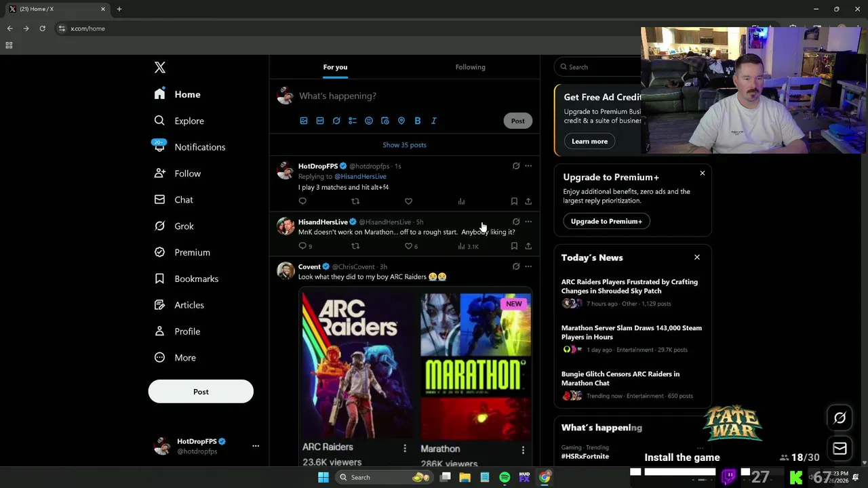Add media image to new post
This screenshot has height=488, width=868.
pyautogui.click(x=304, y=121)
